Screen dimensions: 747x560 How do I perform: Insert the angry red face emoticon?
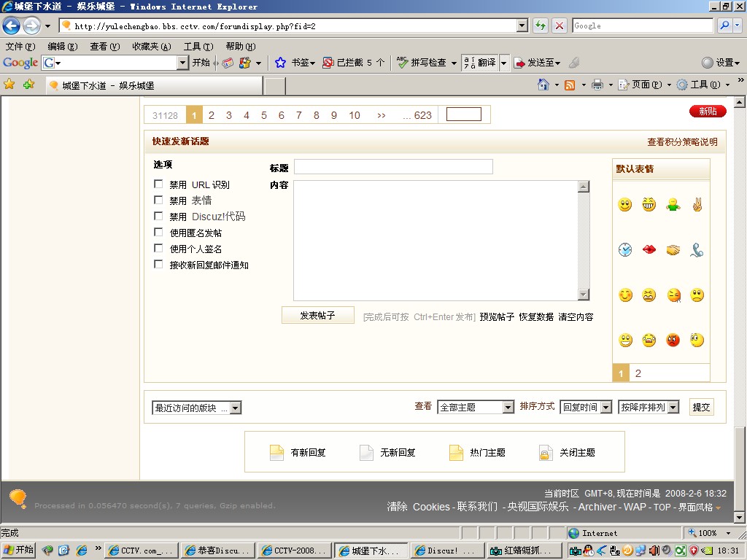[673, 341]
